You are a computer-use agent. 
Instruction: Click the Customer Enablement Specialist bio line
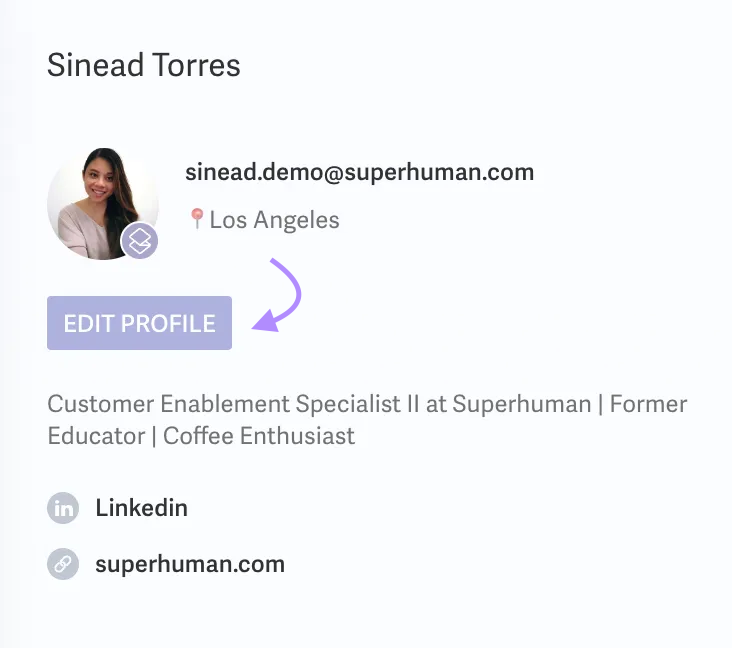pos(367,404)
